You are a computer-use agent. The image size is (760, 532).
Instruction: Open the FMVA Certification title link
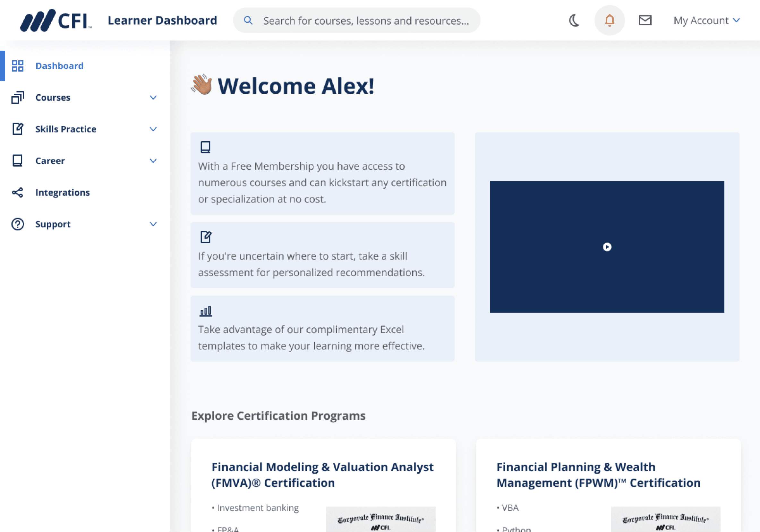[322, 475]
